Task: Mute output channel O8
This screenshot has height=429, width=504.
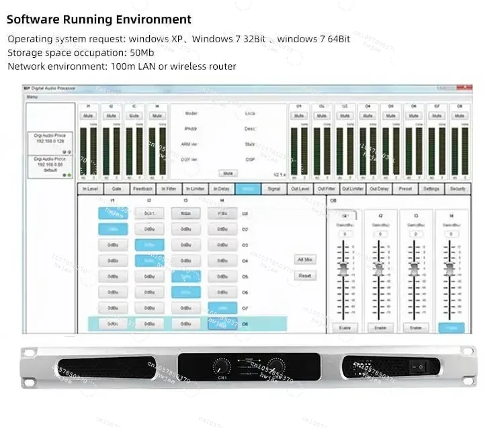Action: click(x=460, y=115)
